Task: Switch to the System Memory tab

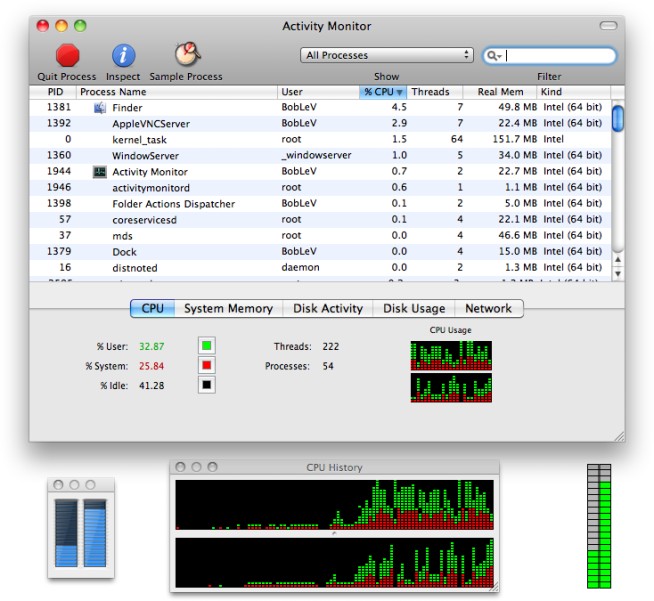Action: click(228, 309)
